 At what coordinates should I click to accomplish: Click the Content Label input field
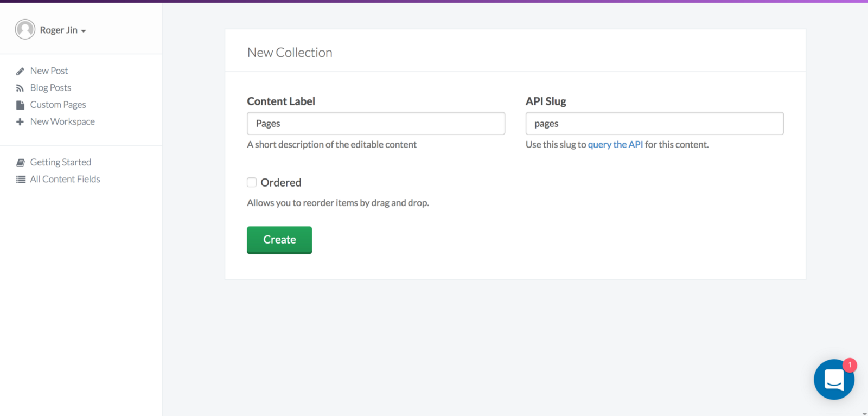pos(375,124)
